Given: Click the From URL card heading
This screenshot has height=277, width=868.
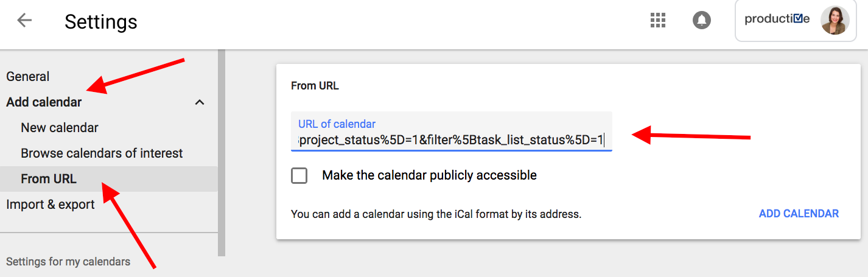Looking at the screenshot, I should [315, 86].
